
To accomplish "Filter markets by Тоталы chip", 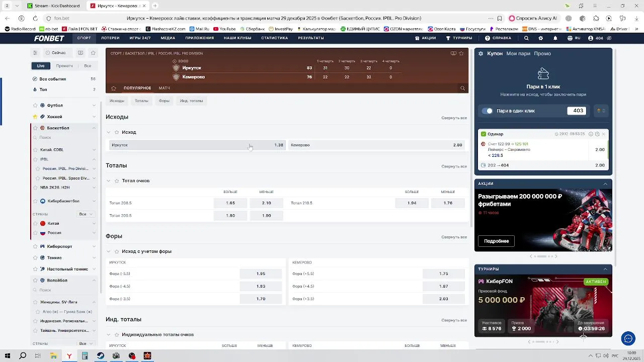I will (141, 101).
